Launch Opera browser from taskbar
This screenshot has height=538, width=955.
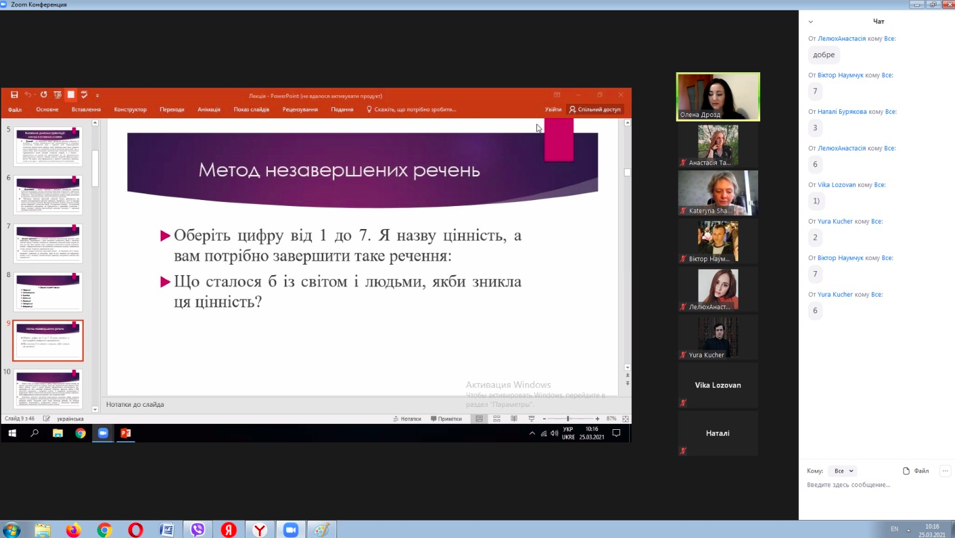coord(135,529)
